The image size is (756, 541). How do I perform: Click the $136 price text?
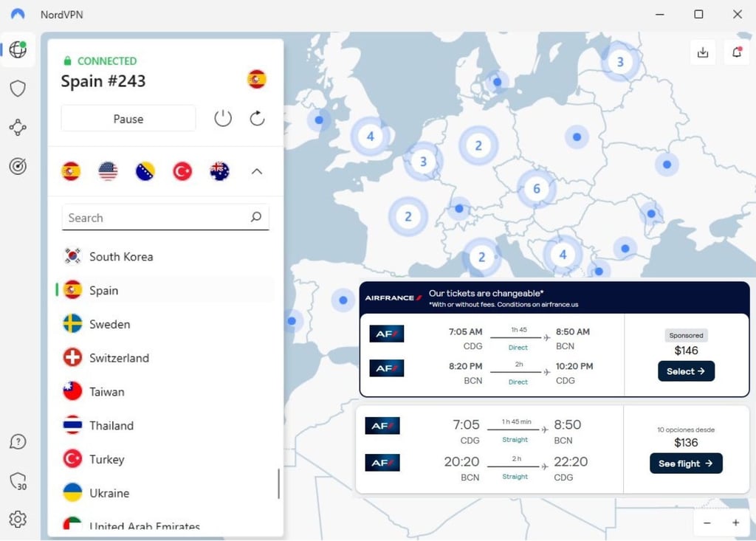[x=686, y=443]
